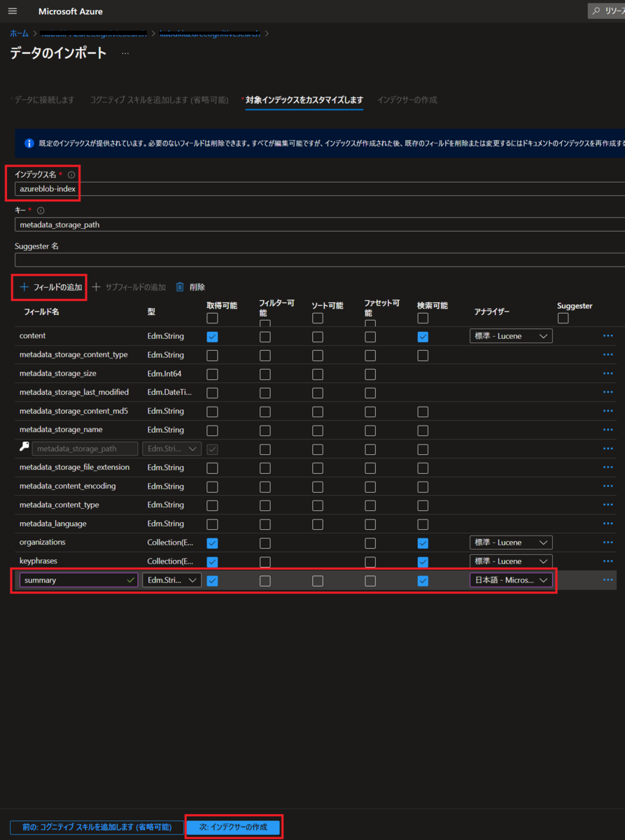Enable ファセット可能 for metadata_language field
The height and width of the screenshot is (840, 625).
point(370,524)
